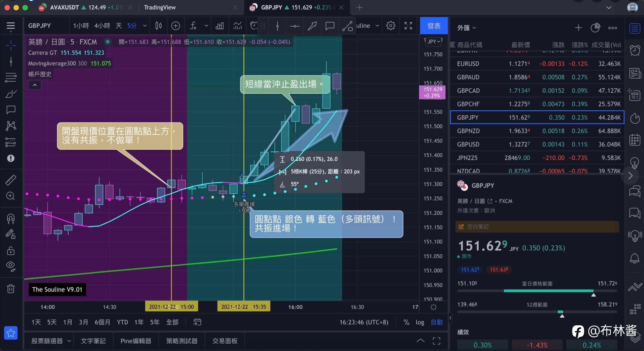Click the blue 發表 publish button

[x=434, y=26]
